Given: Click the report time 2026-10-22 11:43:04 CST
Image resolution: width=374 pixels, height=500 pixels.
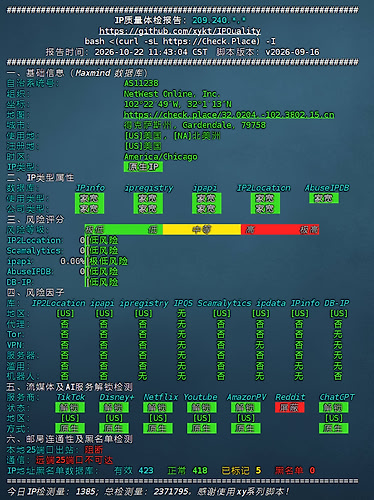Looking at the screenshot, I should coord(151,52).
